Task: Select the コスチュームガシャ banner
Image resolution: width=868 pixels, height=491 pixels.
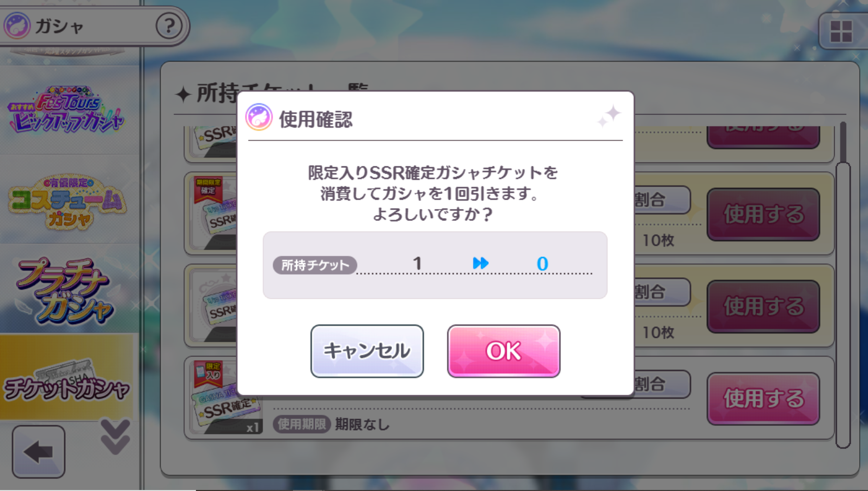Action: pos(67,201)
